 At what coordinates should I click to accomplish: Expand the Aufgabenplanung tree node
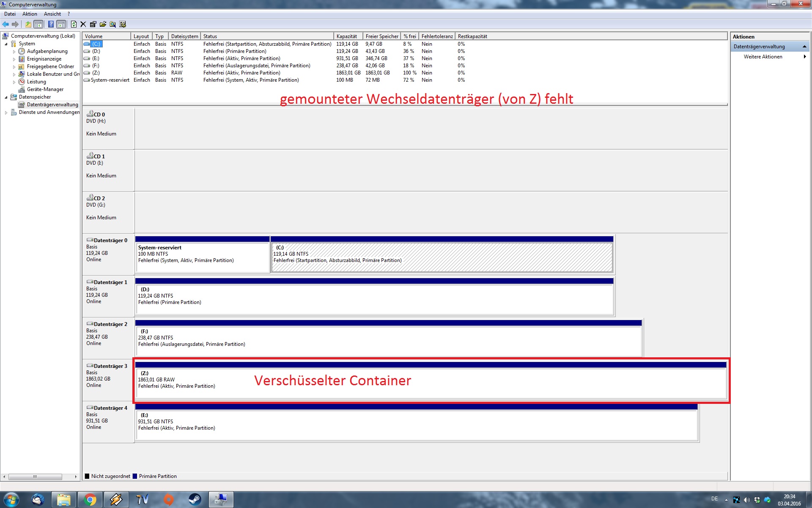[14, 52]
